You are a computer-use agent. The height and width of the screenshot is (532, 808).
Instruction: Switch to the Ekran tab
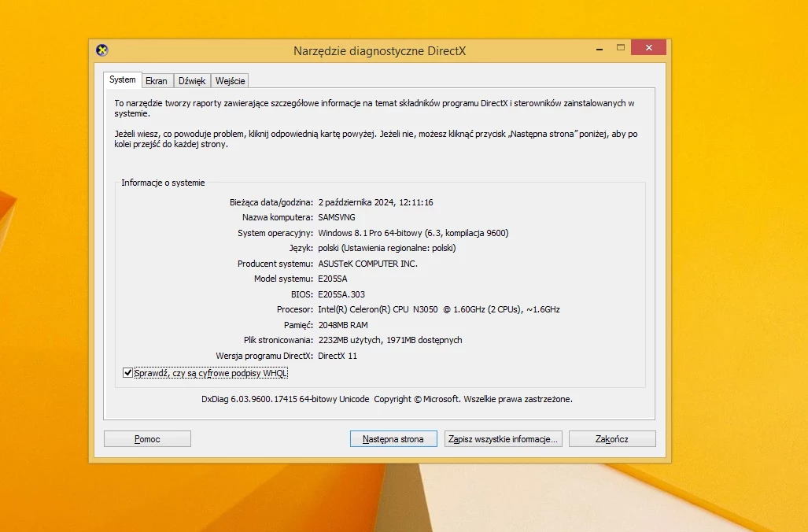tap(156, 81)
